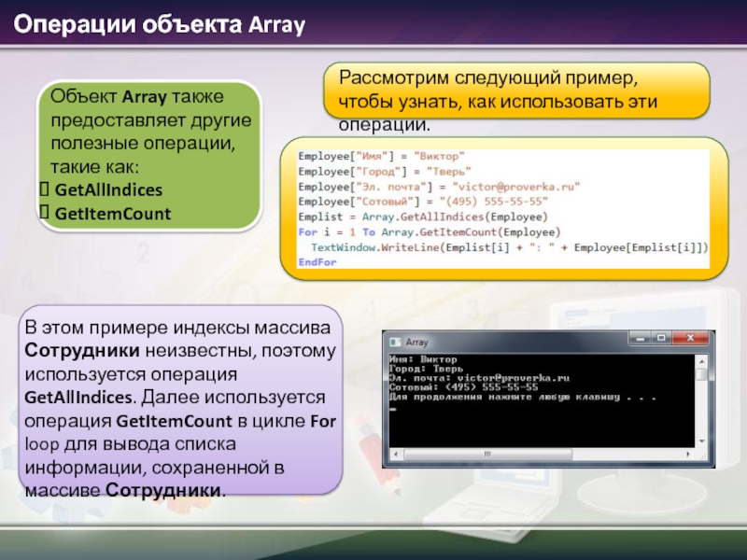Close the Array console window
This screenshot has width=747, height=560.
coord(690,339)
